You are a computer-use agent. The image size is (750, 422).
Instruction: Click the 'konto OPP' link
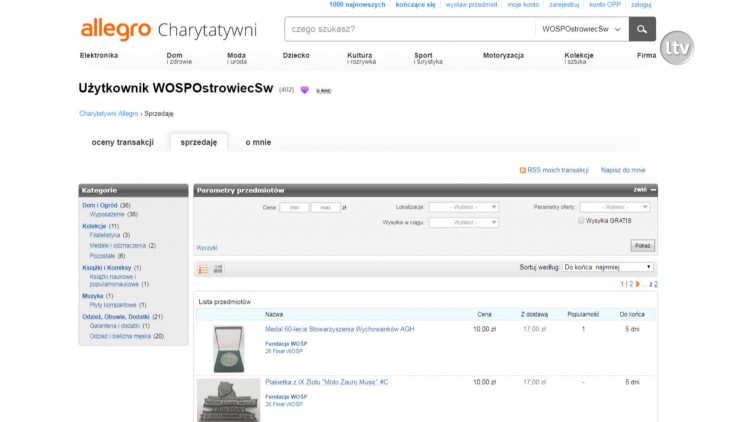click(605, 5)
